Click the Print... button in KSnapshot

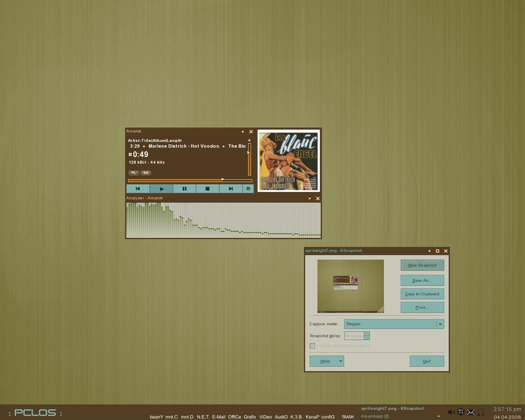[422, 308]
